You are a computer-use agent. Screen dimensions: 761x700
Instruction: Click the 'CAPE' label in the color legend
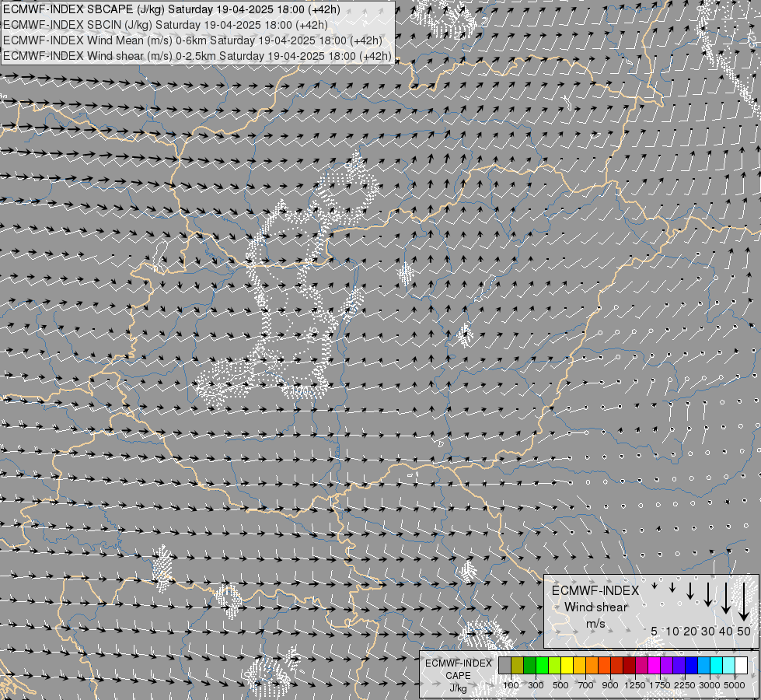[458, 676]
